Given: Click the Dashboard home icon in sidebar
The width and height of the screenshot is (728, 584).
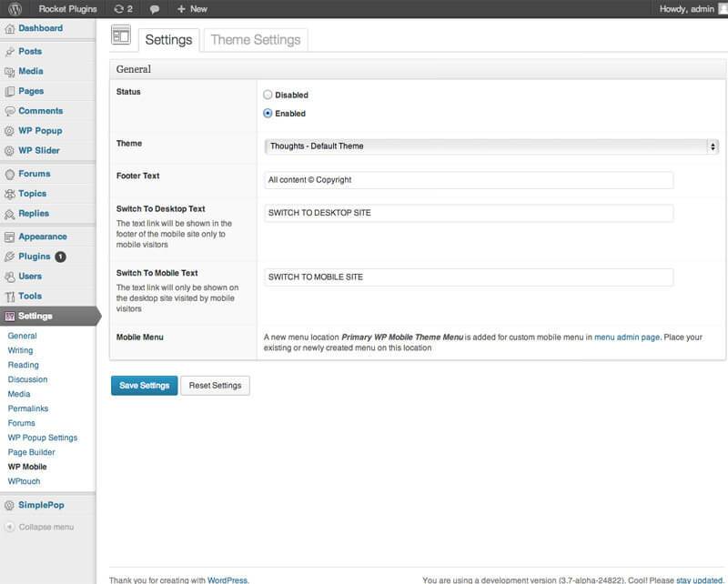Looking at the screenshot, I should point(9,29).
